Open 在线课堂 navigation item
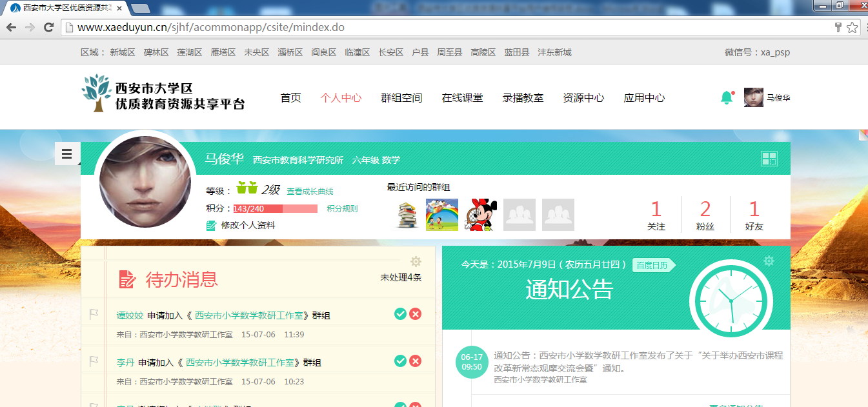Image resolution: width=868 pixels, height=407 pixels. 462,98
